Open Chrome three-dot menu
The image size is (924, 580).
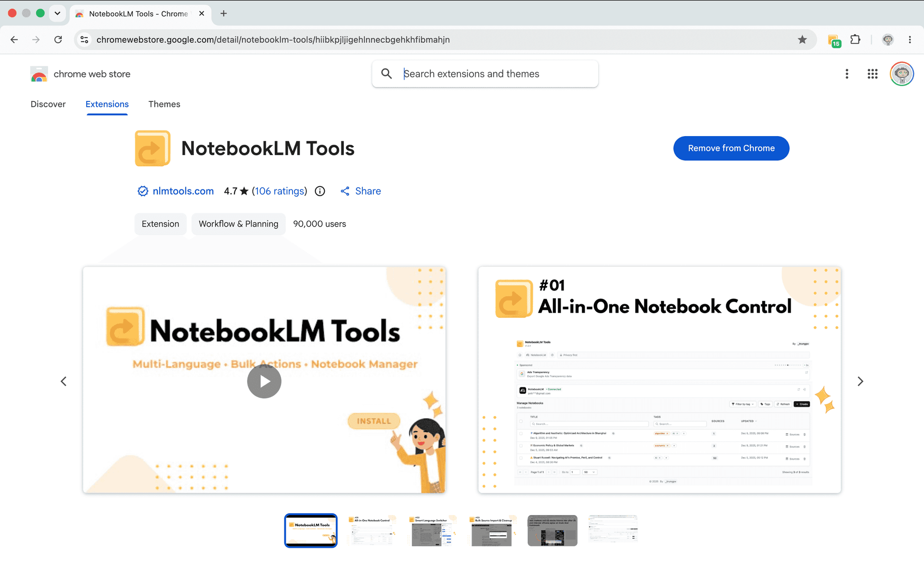(910, 39)
